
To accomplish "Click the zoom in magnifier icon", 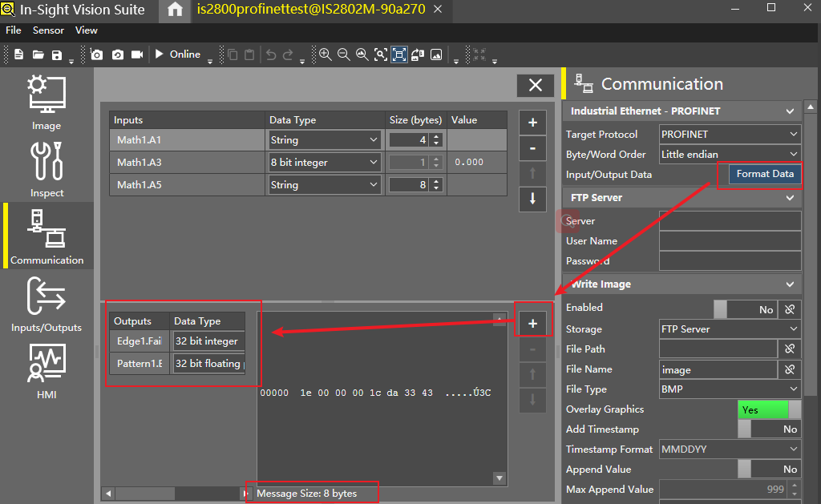I will click(x=325, y=54).
